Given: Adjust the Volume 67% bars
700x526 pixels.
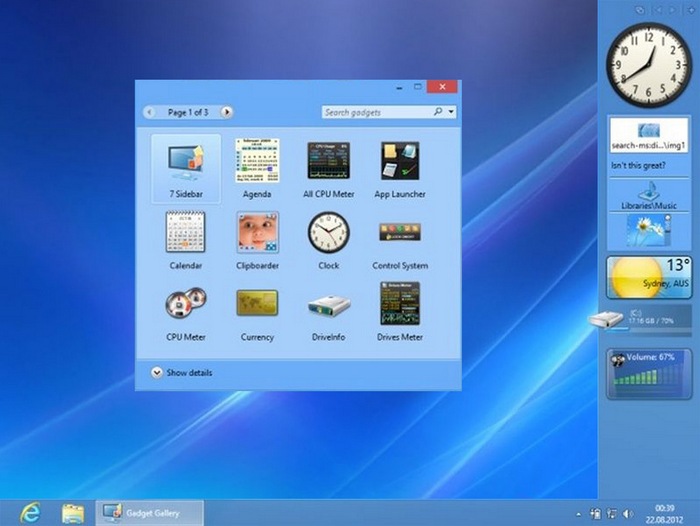Looking at the screenshot, I should (x=648, y=374).
